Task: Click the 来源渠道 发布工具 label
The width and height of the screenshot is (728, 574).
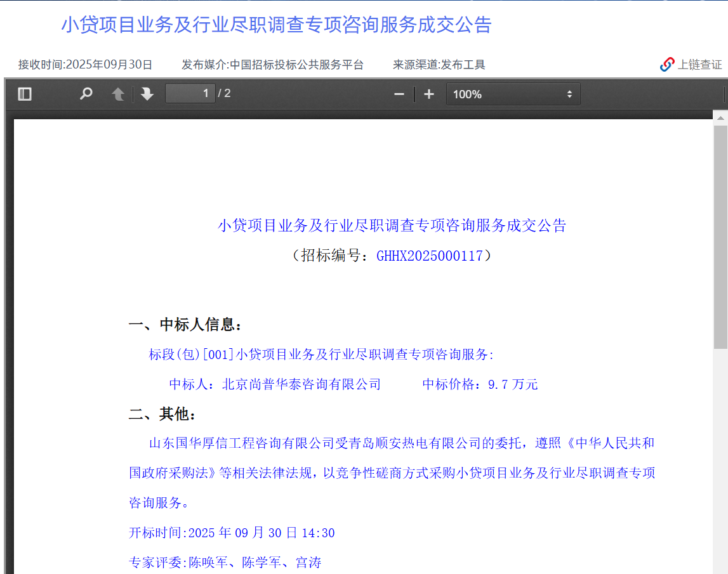Action: click(x=439, y=65)
